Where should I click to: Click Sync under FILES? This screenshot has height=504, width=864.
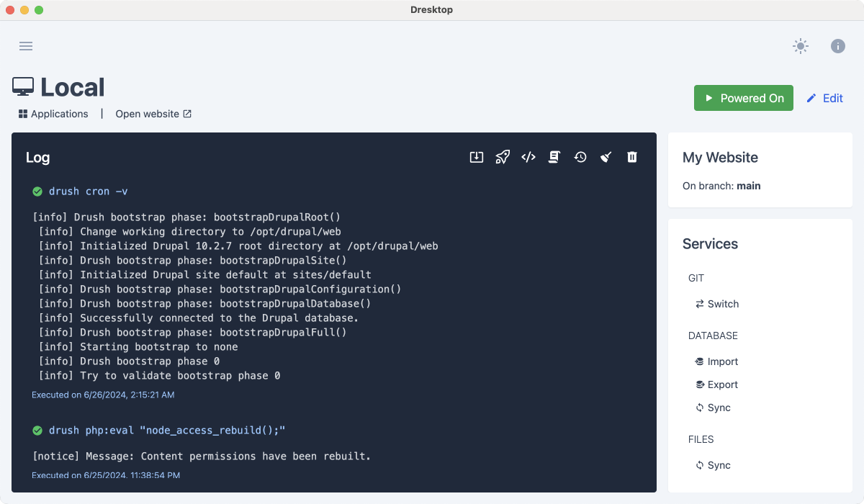tap(713, 465)
